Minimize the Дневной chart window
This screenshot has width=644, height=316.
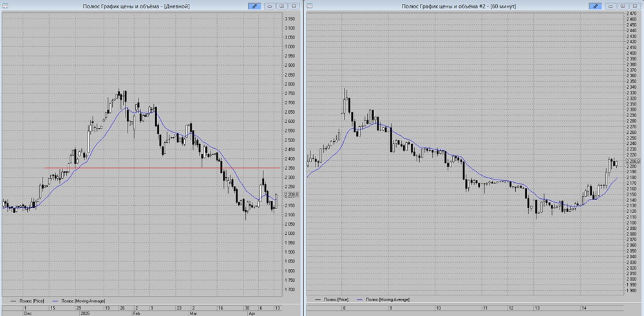click(270, 6)
